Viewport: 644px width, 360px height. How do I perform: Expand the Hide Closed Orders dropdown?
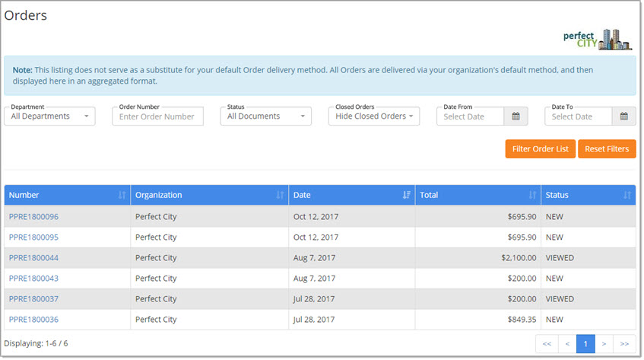tap(374, 116)
